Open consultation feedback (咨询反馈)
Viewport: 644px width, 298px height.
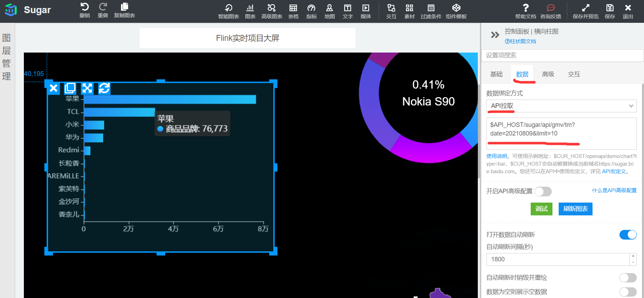click(551, 11)
